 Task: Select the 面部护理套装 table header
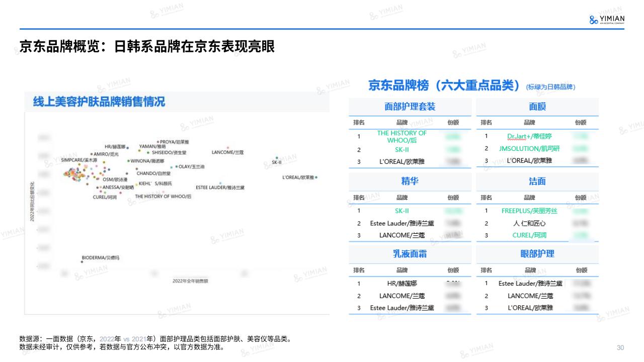410,107
